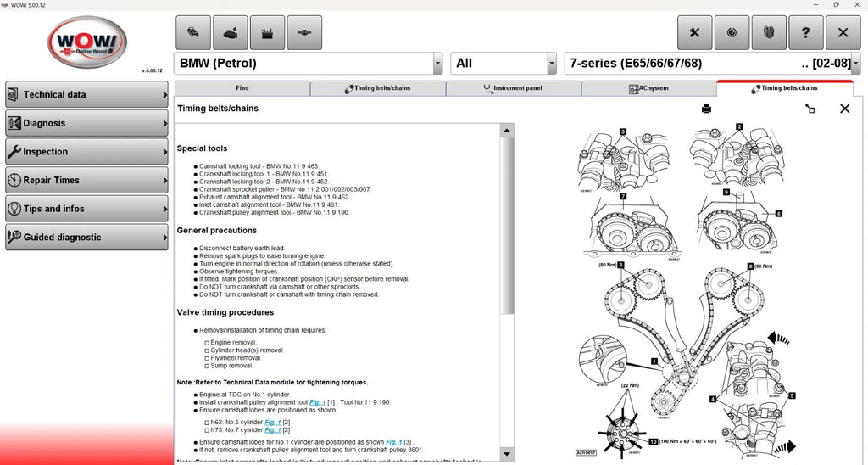868x465 pixels.
Task: Click the battery toolbar icon
Action: [x=267, y=33]
